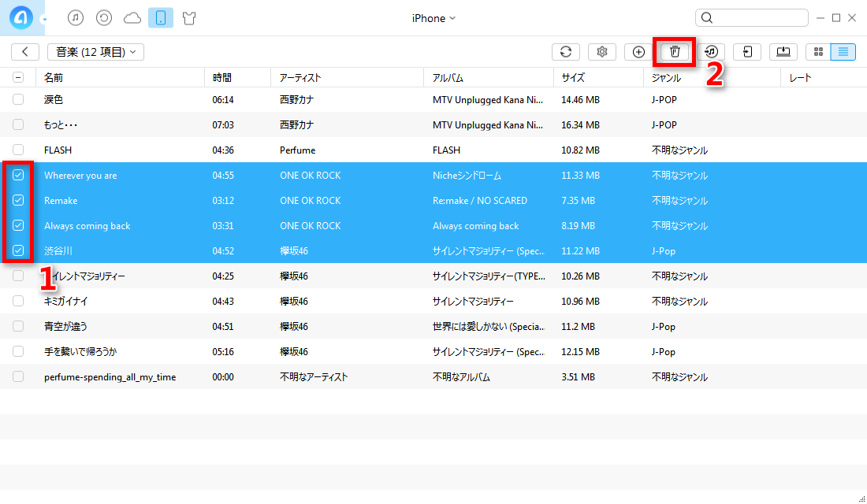Click the Perfume artist cell
The height and width of the screenshot is (504, 867).
pyautogui.click(x=297, y=150)
